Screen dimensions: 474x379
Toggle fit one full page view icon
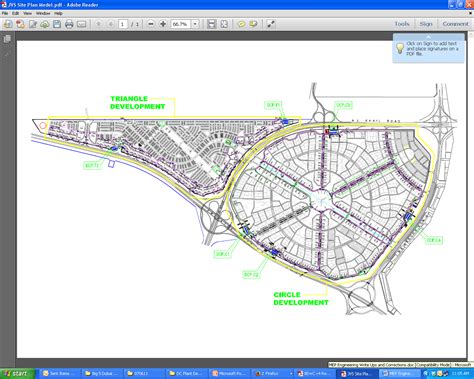pos(224,24)
